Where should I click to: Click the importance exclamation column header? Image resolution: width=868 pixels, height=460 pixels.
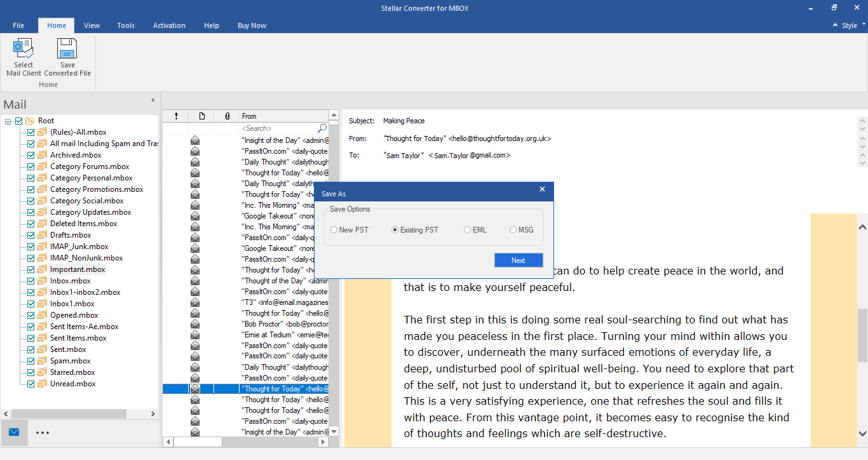176,116
